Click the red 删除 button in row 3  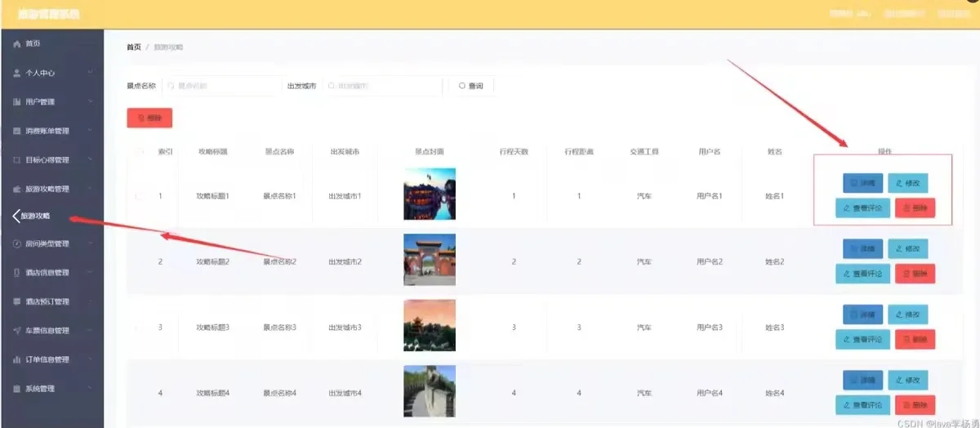click(915, 339)
